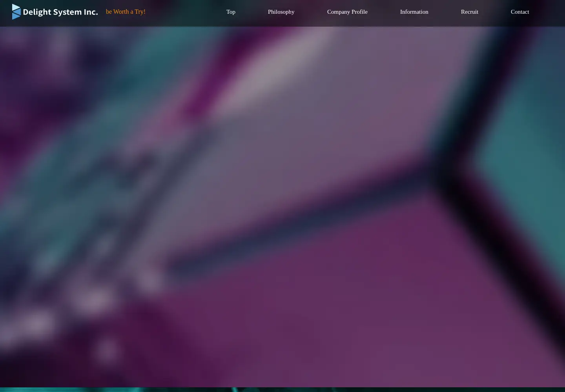Click the Delight System Inc. logo
This screenshot has width=565, height=392.
(x=55, y=12)
